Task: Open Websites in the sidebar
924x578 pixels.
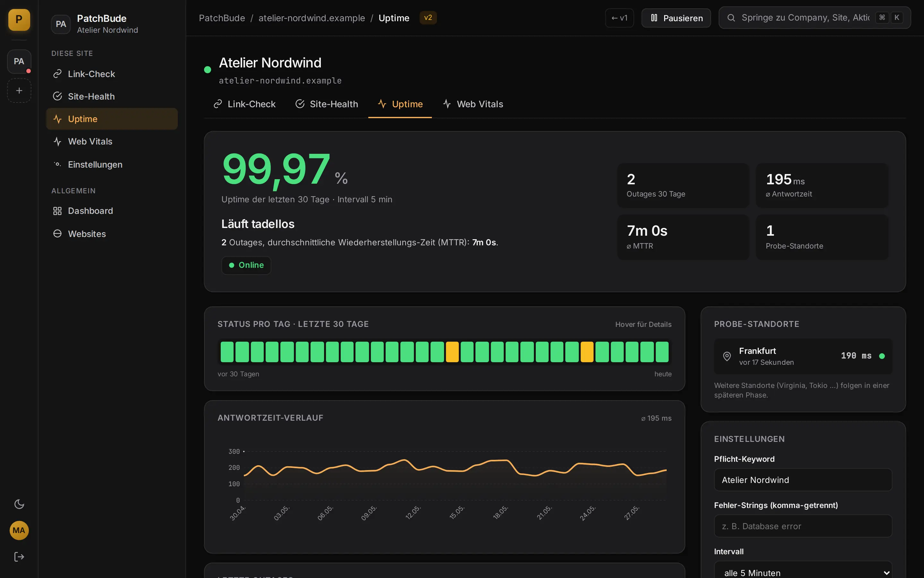Action: pos(112,233)
